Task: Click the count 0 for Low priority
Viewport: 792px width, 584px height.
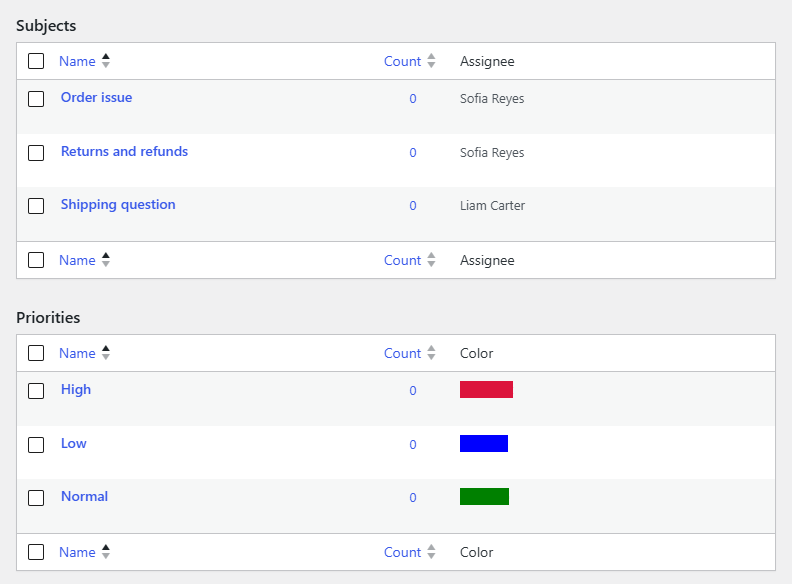Action: [413, 445]
